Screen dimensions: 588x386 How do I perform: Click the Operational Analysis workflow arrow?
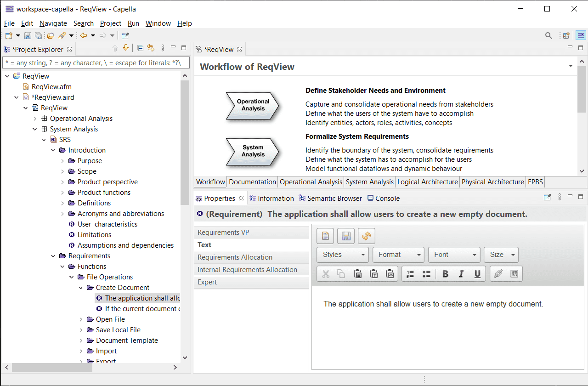[253, 105]
